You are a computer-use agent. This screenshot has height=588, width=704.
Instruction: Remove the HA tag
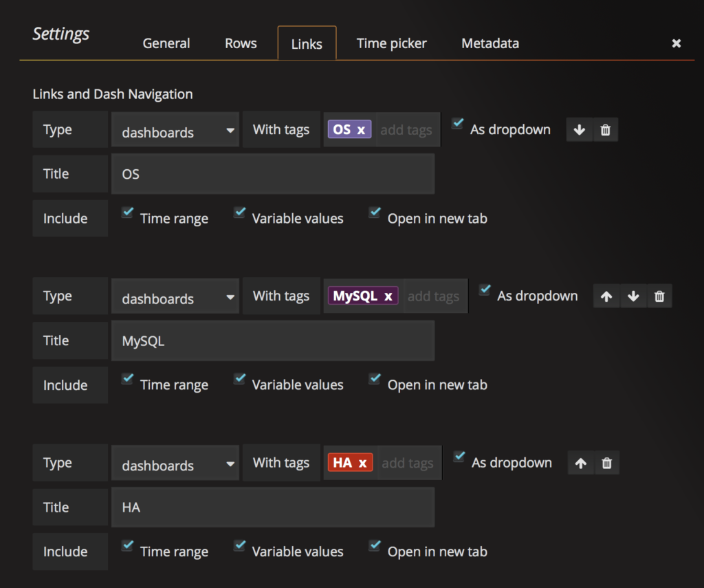[361, 462]
